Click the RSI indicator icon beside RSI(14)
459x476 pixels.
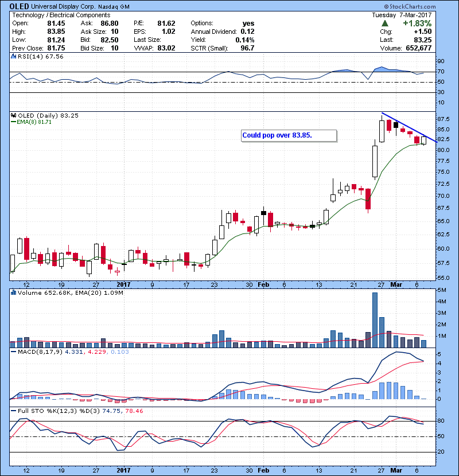click(x=13, y=56)
